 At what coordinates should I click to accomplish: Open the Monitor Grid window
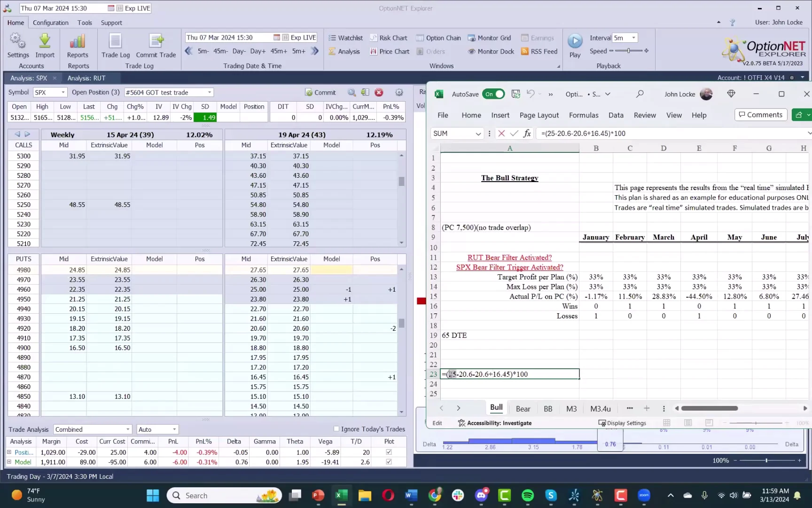(489, 38)
